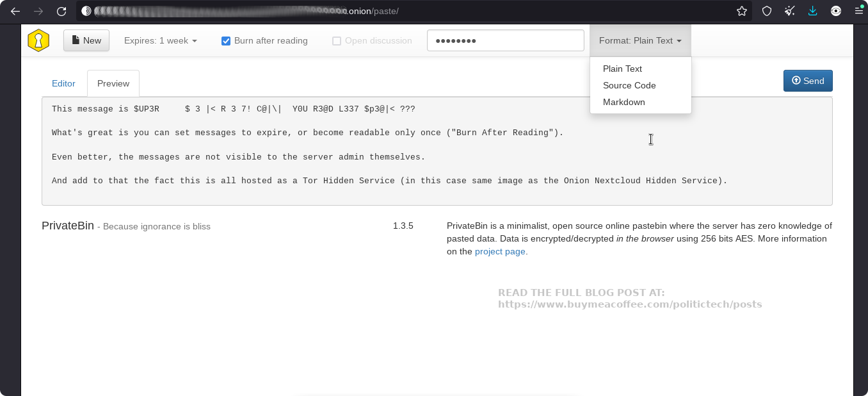The height and width of the screenshot is (396, 868).
Task: Open the Downloads toolbar icon
Action: (x=812, y=11)
